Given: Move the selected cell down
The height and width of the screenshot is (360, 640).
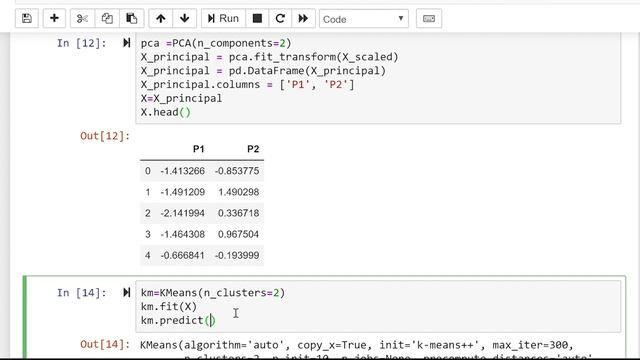Looking at the screenshot, I should click(184, 19).
